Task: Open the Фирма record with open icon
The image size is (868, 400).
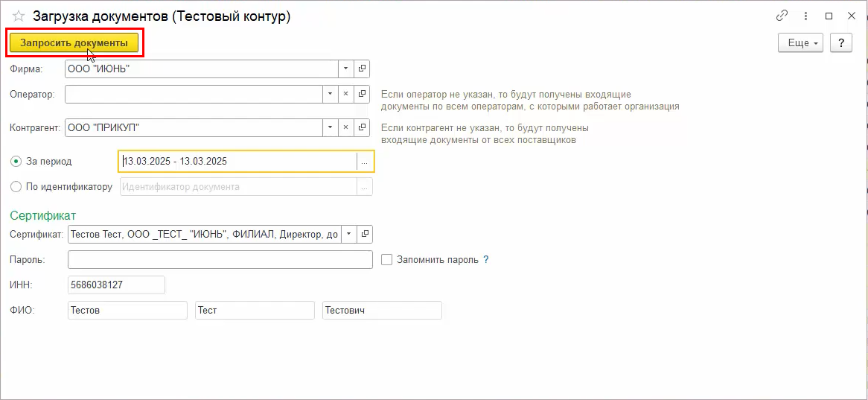Action: coord(362,69)
